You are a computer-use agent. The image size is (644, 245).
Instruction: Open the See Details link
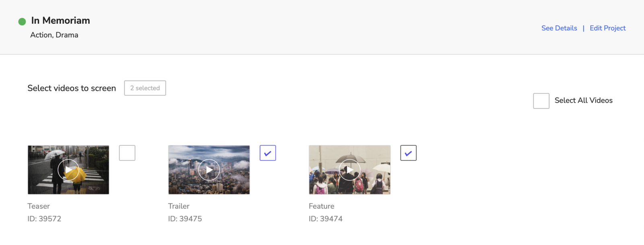[x=559, y=28]
